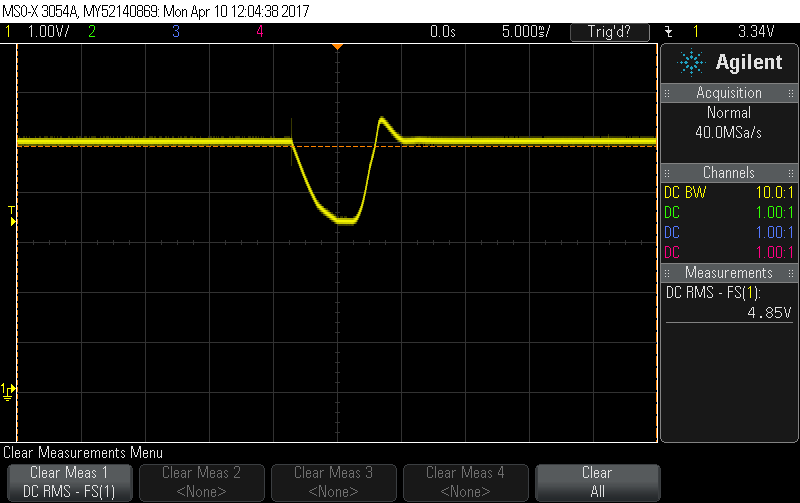Click the channel 1 ground reference marker
Image resolution: width=800 pixels, height=503 pixels.
[x=8, y=392]
